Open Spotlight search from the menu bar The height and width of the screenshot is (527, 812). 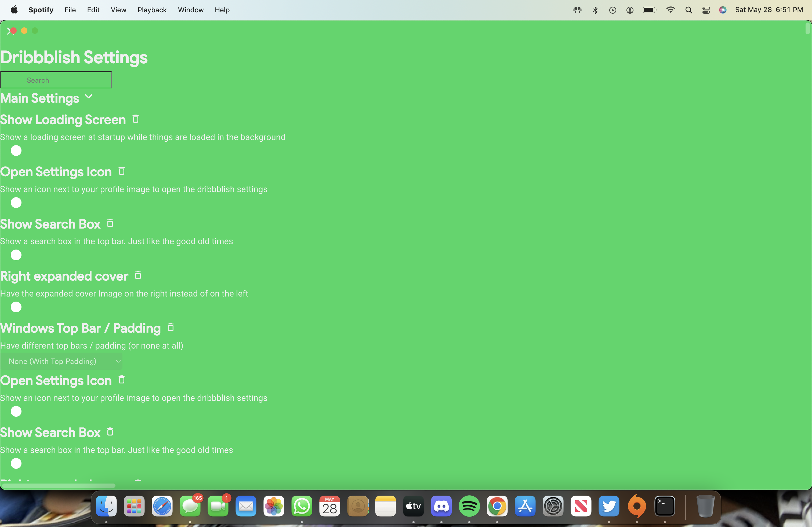(688, 10)
